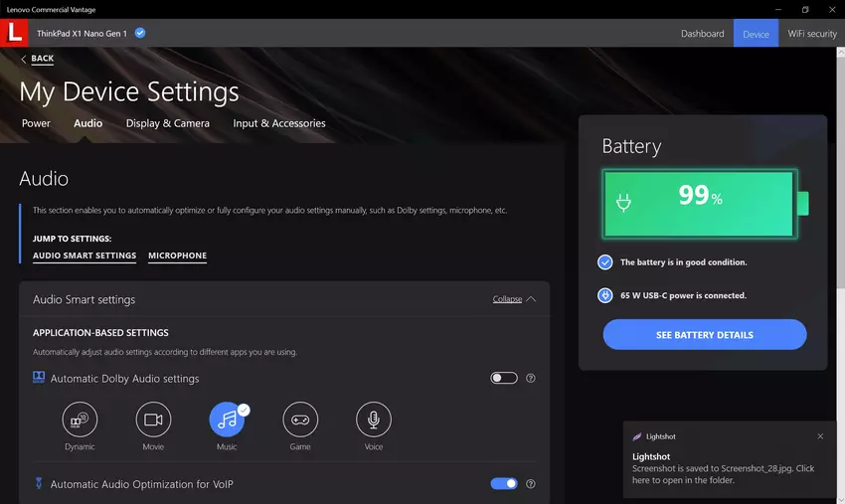Disable Automatic Audio Optimization for VoIP

(x=504, y=484)
